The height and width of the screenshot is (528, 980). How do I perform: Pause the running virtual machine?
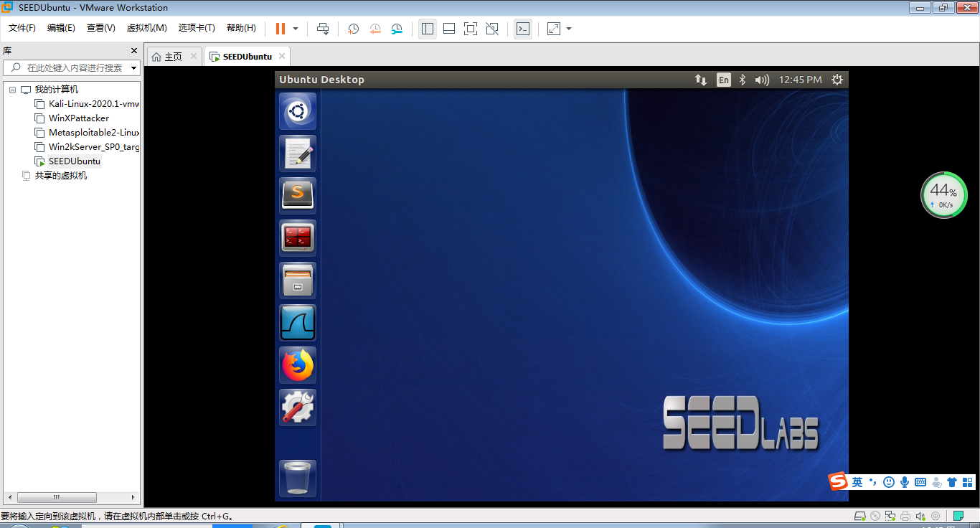click(280, 29)
